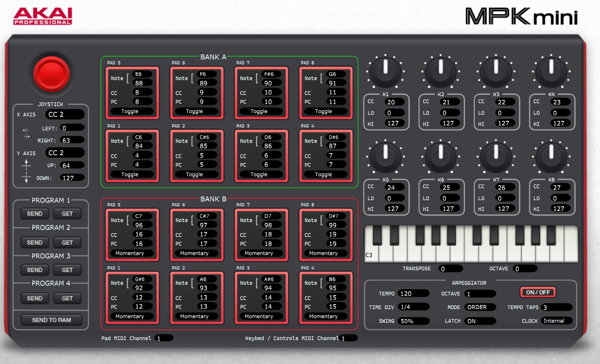
Task: Click Bank A Pad 4 note field D#6
Action: click(x=336, y=137)
